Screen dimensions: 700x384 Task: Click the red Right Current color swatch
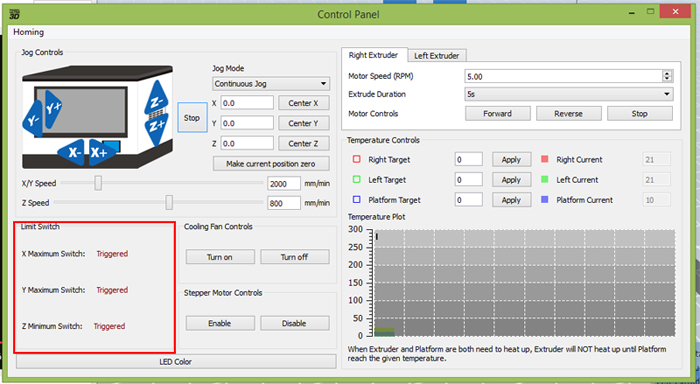tap(545, 159)
